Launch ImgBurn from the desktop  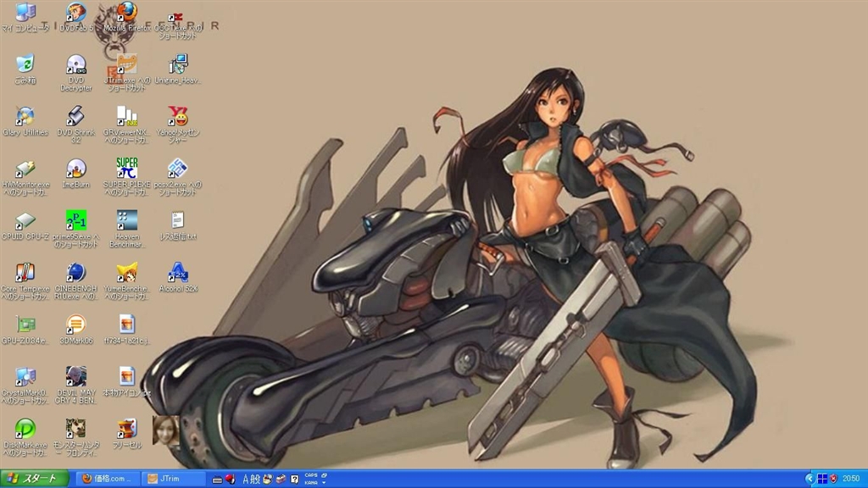pos(75,173)
